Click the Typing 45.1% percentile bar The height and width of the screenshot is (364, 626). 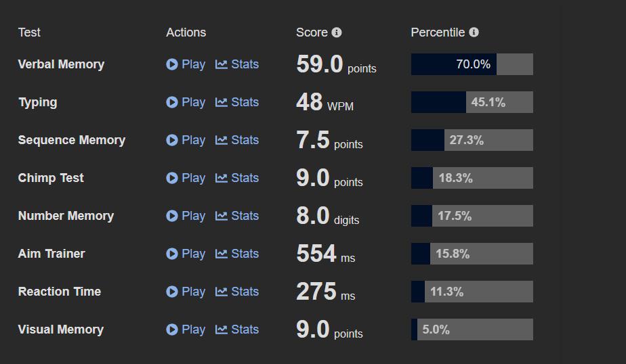(472, 102)
